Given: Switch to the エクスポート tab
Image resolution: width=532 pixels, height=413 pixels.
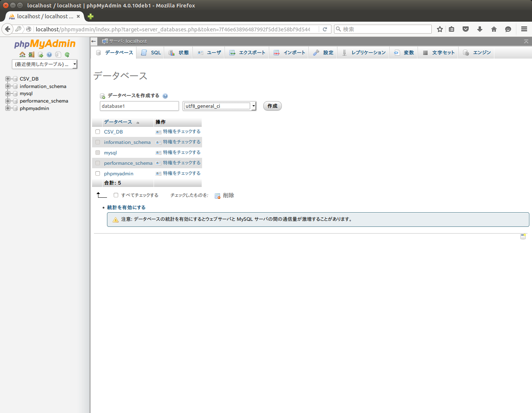Looking at the screenshot, I should (247, 53).
